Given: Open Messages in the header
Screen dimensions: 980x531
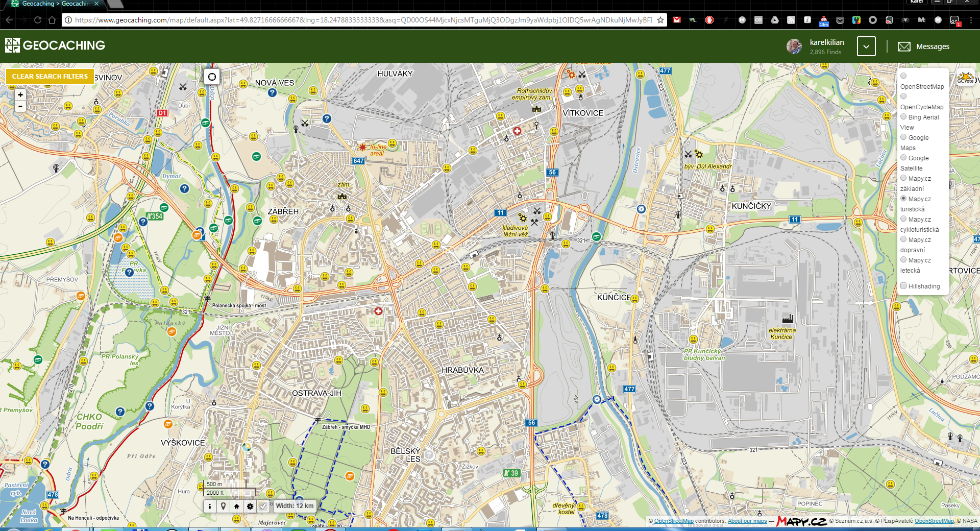Looking at the screenshot, I should coord(924,46).
